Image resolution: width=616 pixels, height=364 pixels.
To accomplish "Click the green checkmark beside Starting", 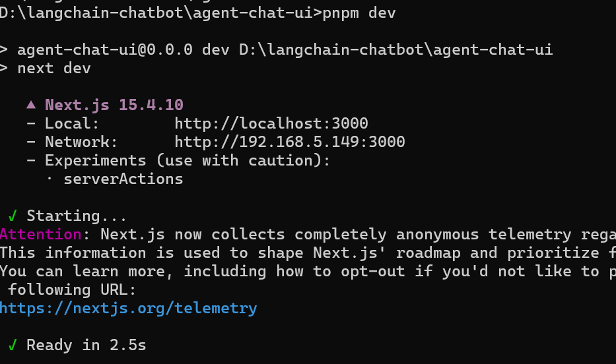I will 12,216.
